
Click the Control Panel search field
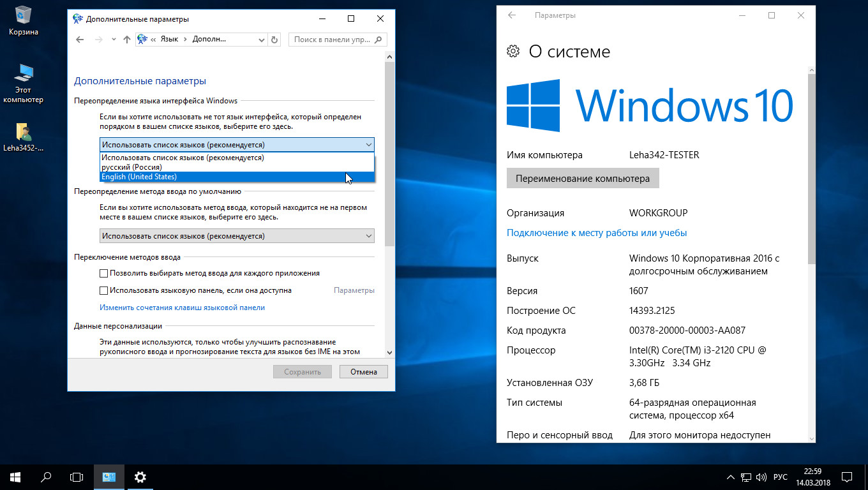coord(332,40)
